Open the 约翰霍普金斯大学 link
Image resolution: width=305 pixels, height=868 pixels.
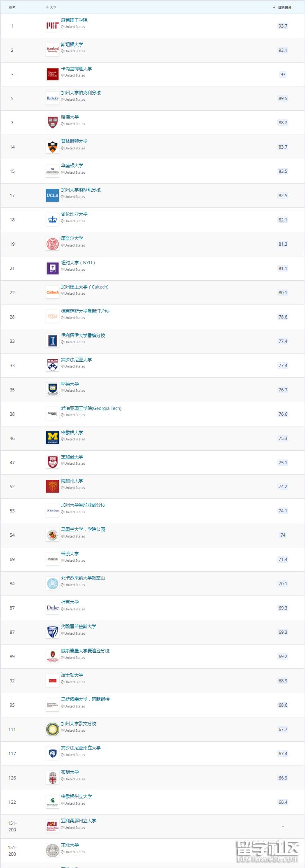click(x=79, y=626)
